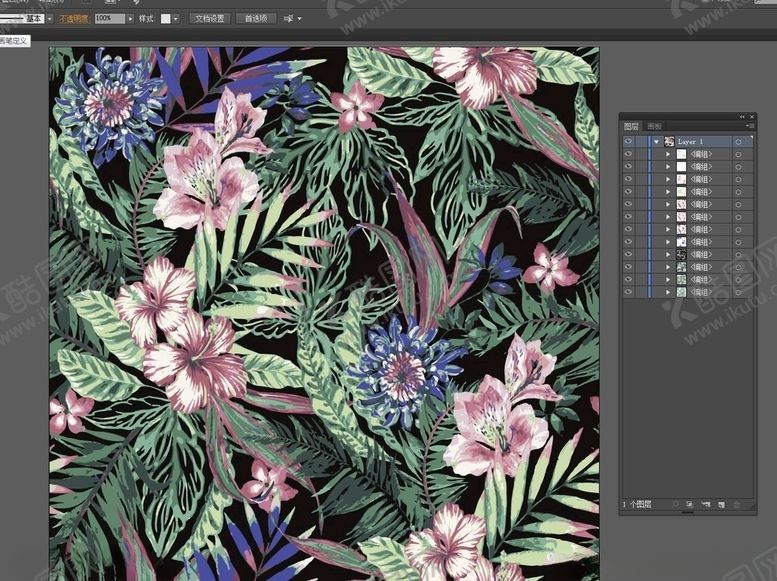This screenshot has width=777, height=581.
Task: Click the align-to options icon in control bar
Action: (288, 19)
